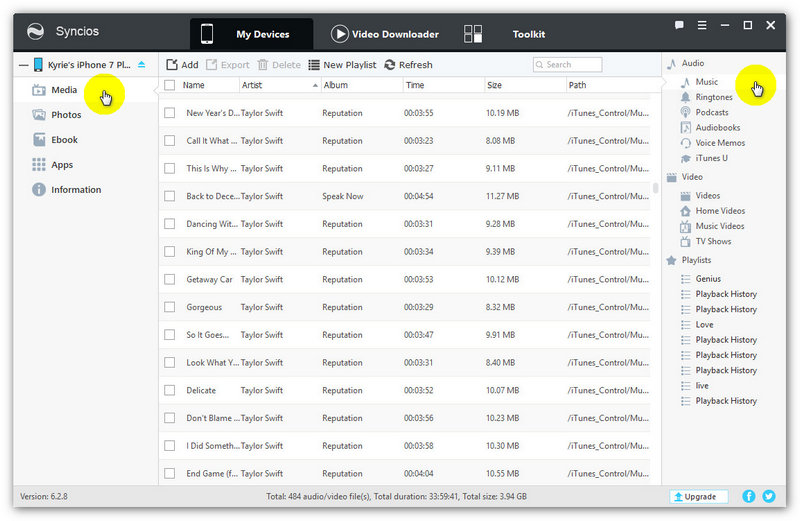
Task: Click the iTunes U graduation cap icon
Action: tap(685, 158)
